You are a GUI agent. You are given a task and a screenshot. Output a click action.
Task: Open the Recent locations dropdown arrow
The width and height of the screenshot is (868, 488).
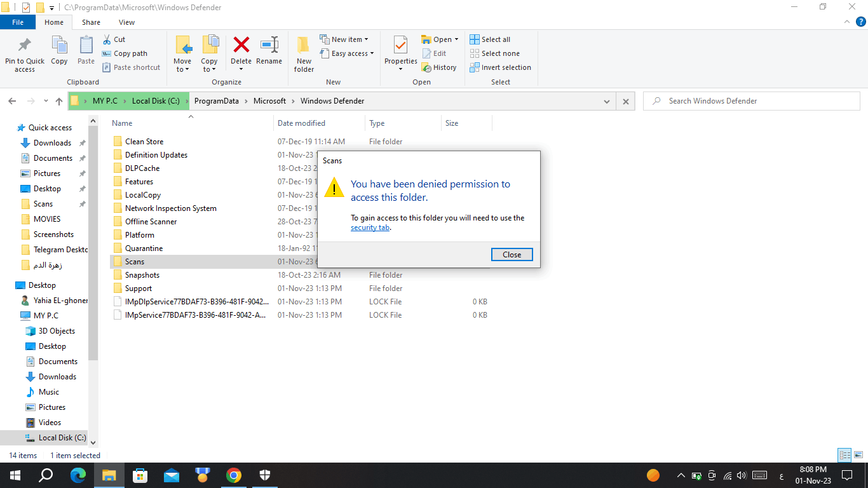point(46,101)
